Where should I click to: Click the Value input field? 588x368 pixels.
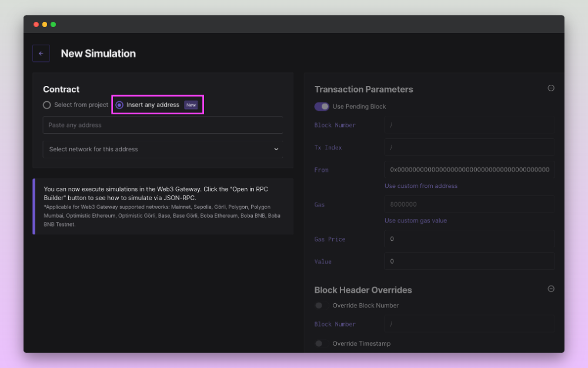(x=469, y=261)
